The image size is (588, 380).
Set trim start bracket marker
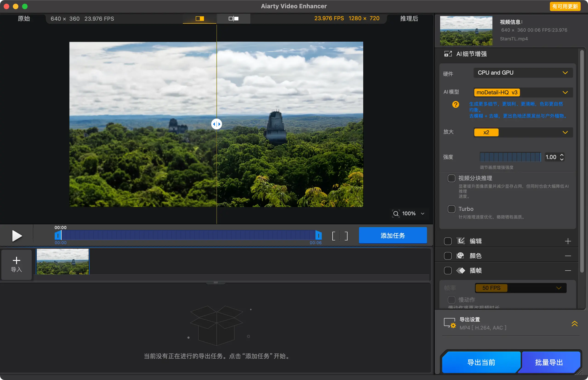(334, 236)
